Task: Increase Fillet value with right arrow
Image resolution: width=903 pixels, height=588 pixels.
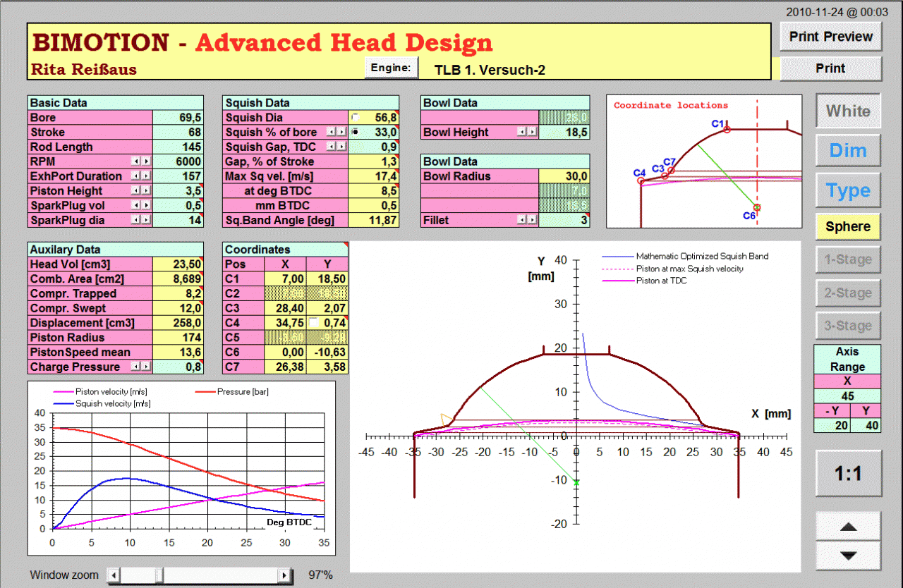Action: coord(531,220)
